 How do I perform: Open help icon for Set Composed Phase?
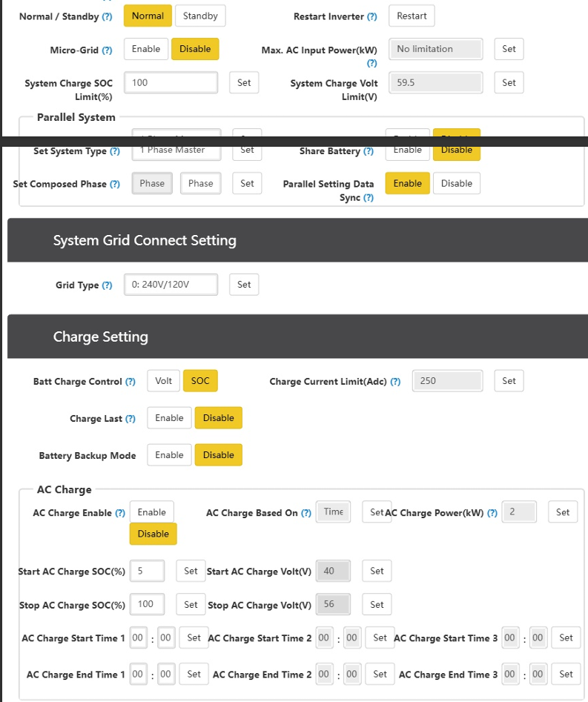click(x=115, y=184)
